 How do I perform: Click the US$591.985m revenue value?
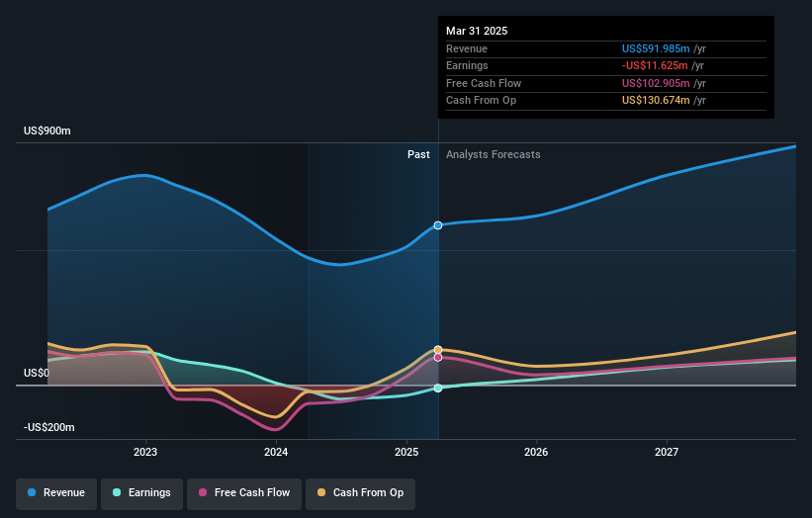[x=656, y=48]
